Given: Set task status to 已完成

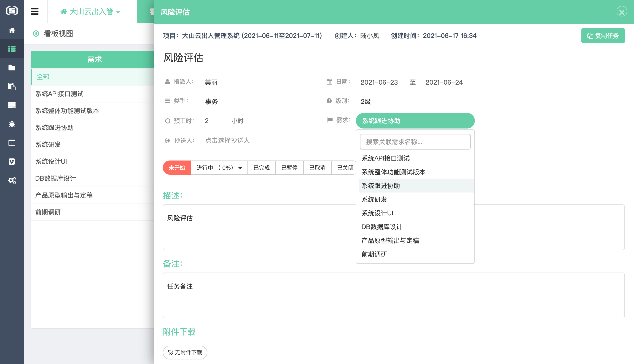Looking at the screenshot, I should pyautogui.click(x=261, y=168).
